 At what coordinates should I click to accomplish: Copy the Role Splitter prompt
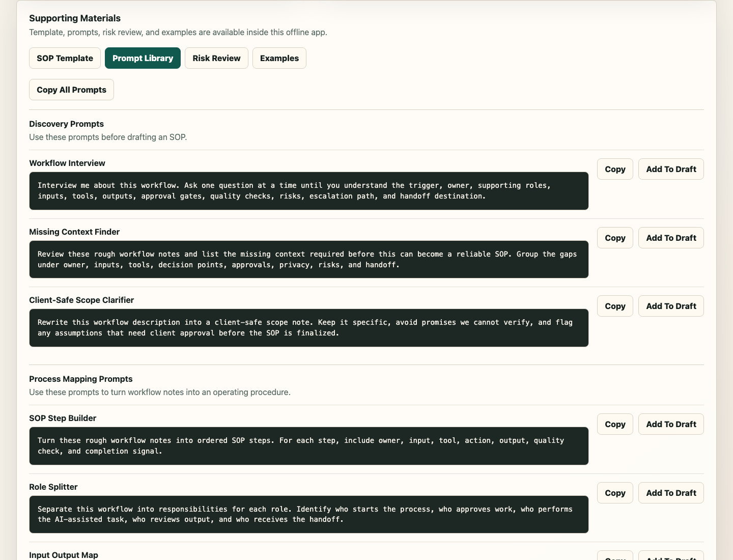[x=615, y=493]
